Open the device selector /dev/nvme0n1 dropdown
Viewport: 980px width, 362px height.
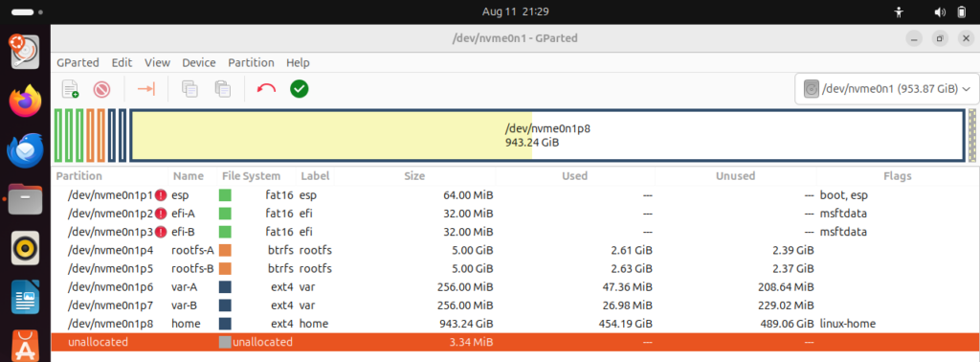point(886,89)
